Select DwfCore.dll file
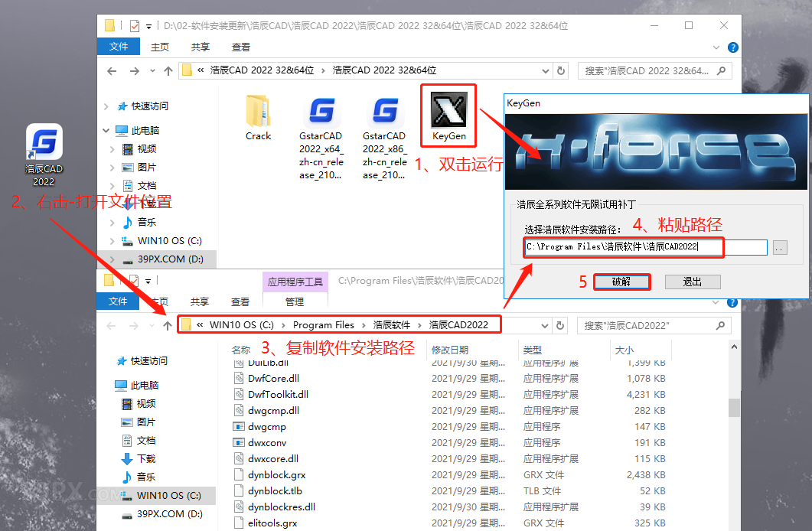The height and width of the screenshot is (531, 812). 273,378
